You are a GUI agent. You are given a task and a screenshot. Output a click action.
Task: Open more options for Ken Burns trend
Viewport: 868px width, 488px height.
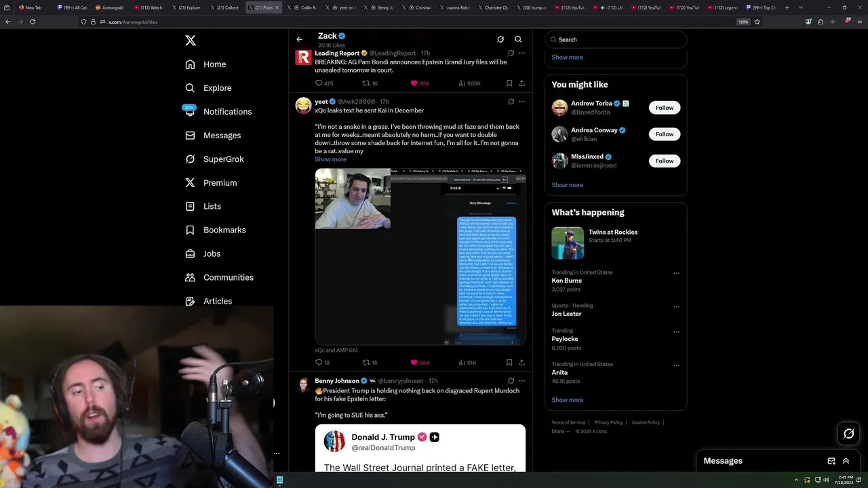point(676,273)
